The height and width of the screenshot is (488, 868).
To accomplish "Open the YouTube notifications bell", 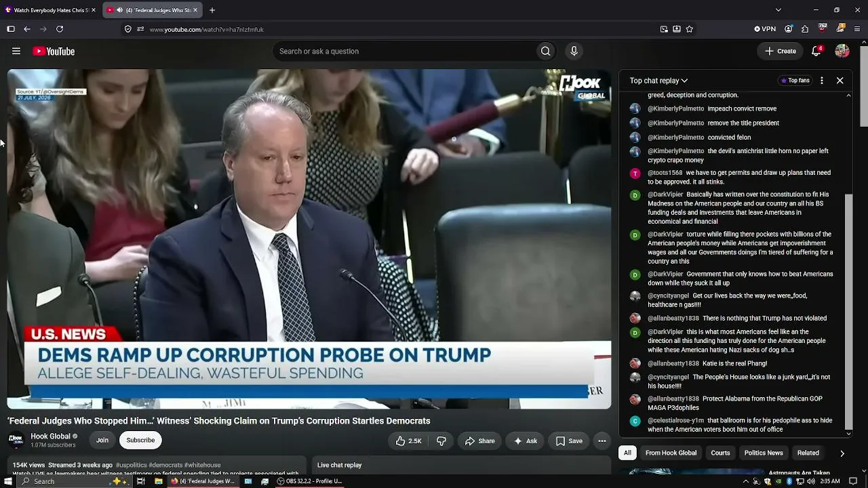I will point(816,51).
